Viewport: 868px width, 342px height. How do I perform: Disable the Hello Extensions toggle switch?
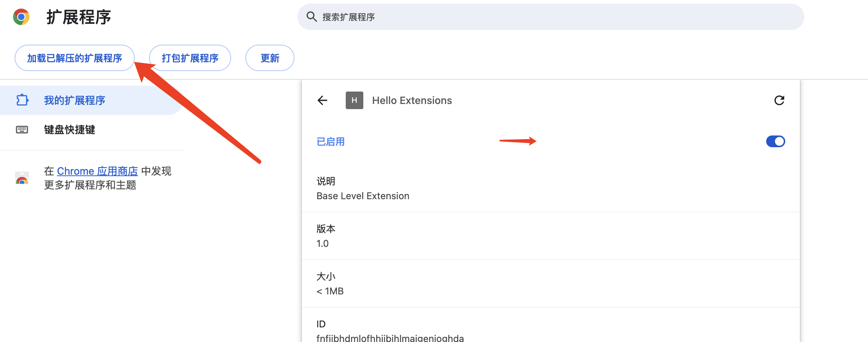point(775,141)
